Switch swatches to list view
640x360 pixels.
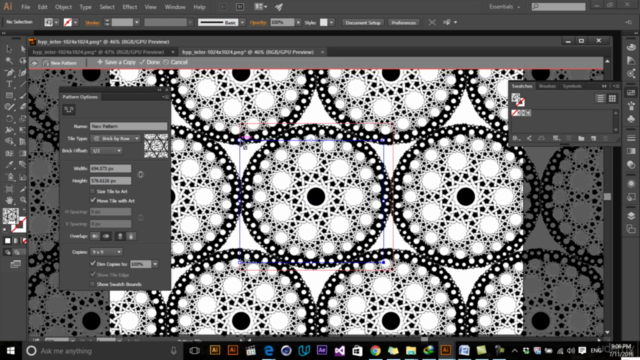pyautogui.click(x=600, y=98)
